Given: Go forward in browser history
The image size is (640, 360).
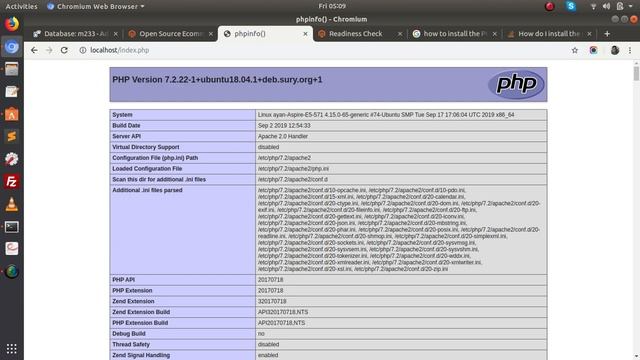Looking at the screenshot, I should [x=49, y=50].
